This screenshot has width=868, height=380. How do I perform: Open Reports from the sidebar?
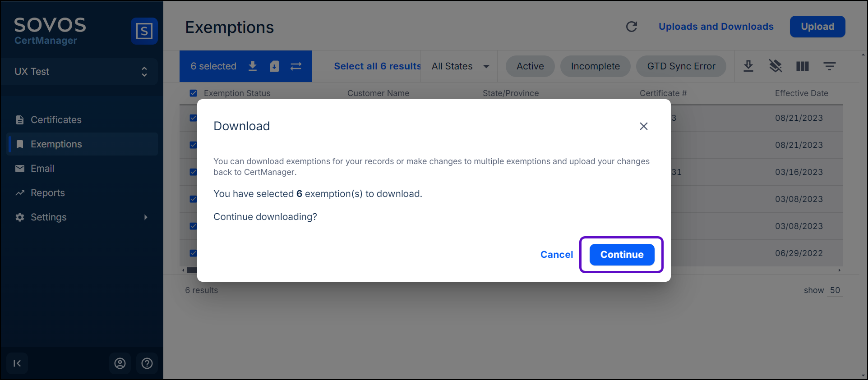tap(47, 193)
